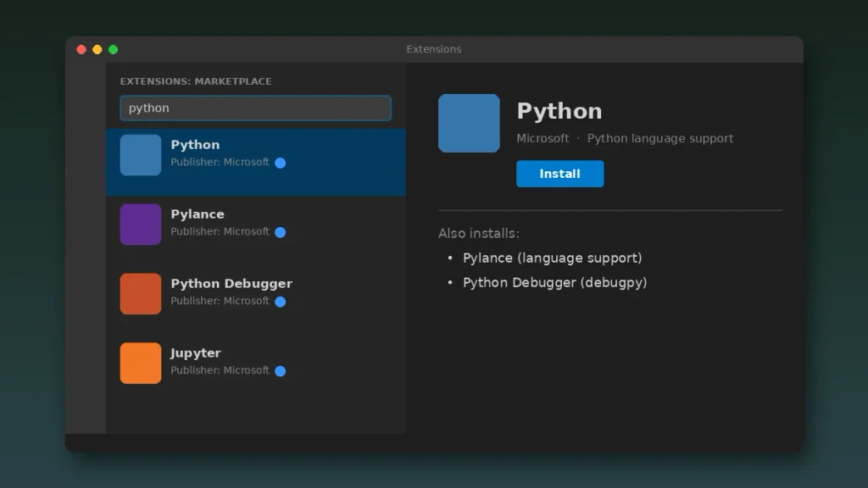Close the Extensions window with red button
Screen dimensions: 868x488
[x=81, y=50]
